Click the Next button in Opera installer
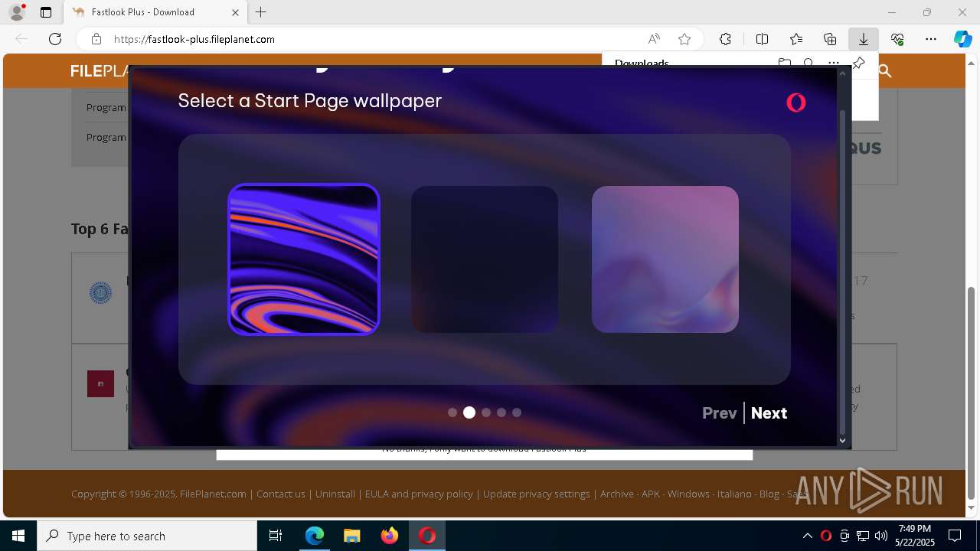 (x=769, y=413)
